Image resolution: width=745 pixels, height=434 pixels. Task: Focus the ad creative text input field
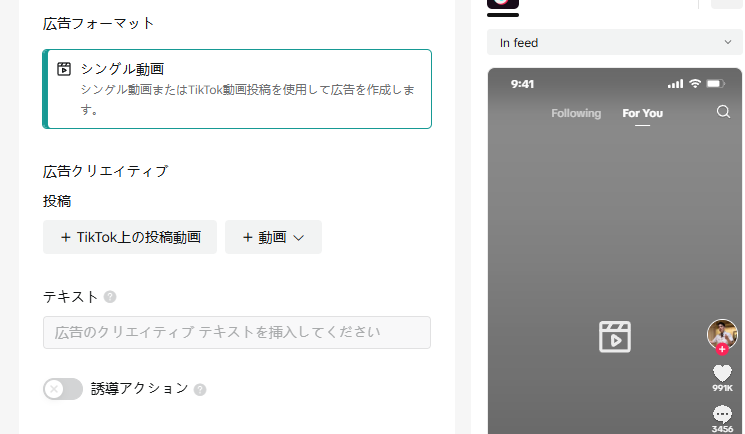click(237, 332)
